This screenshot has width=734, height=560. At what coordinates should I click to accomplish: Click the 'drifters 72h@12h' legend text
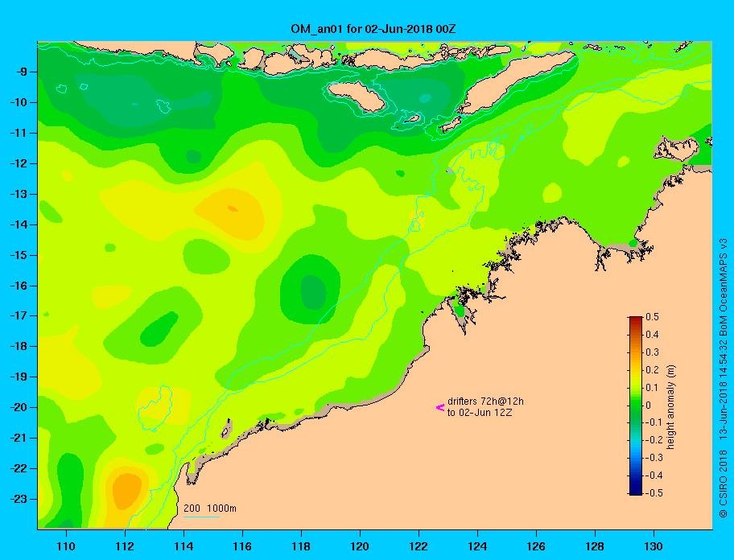(485, 401)
